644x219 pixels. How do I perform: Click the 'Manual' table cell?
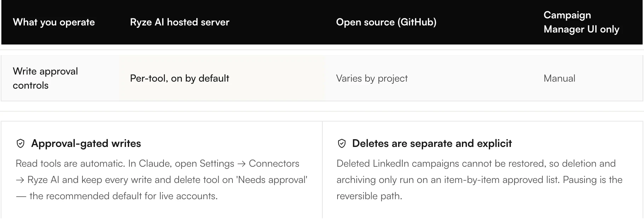[559, 78]
